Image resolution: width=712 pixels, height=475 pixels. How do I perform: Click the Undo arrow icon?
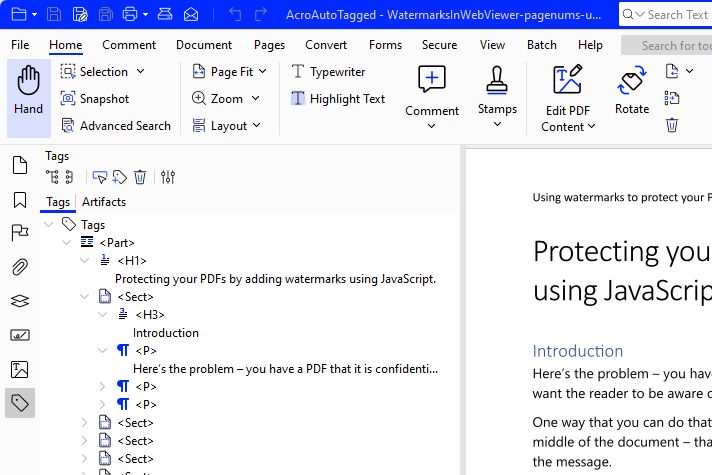pyautogui.click(x=235, y=15)
